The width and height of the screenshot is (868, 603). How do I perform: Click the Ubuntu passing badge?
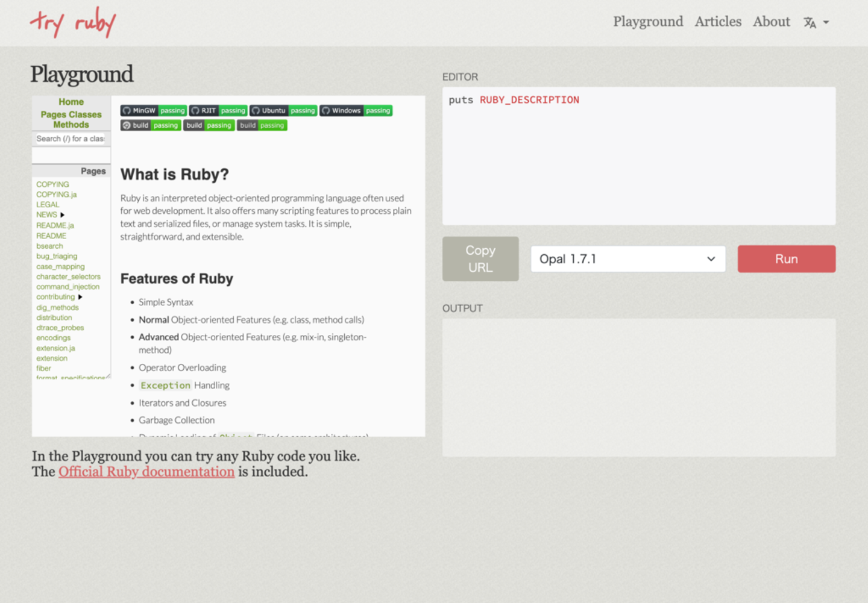point(283,110)
